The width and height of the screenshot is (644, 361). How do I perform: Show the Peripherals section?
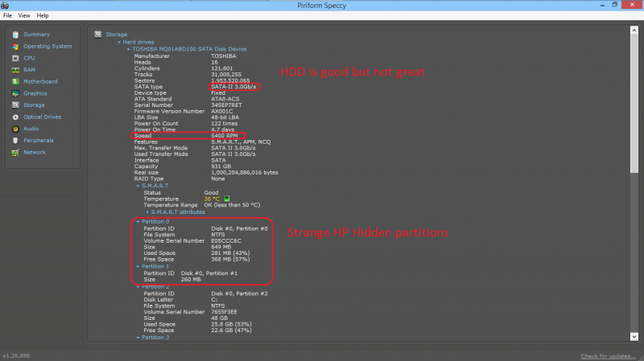(x=39, y=140)
